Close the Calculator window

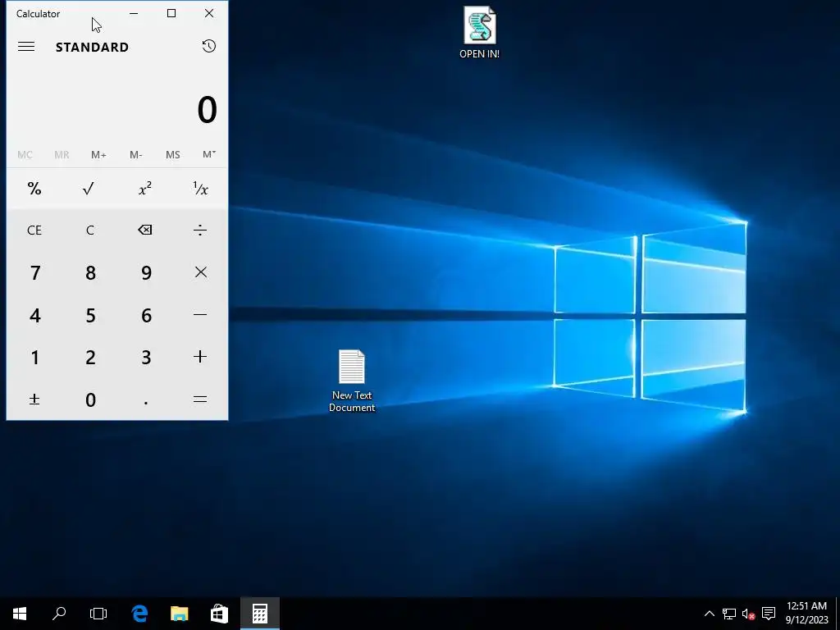tap(209, 13)
